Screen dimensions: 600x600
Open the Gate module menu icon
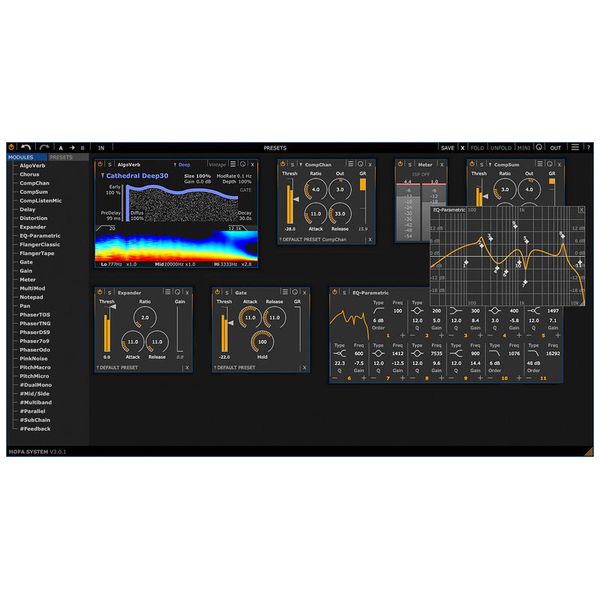point(285,292)
